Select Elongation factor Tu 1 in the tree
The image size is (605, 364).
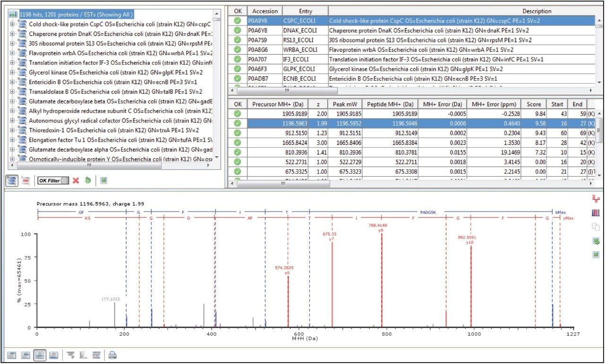pos(121,140)
